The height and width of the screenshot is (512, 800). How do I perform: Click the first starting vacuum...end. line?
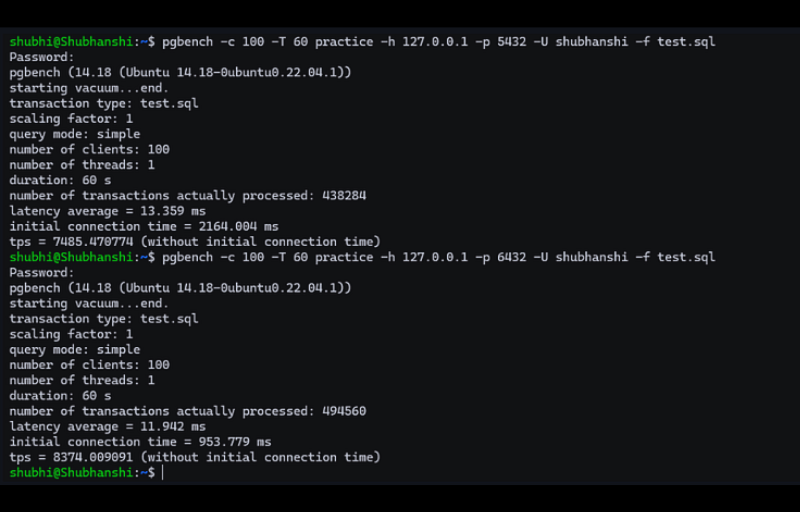[90, 88]
